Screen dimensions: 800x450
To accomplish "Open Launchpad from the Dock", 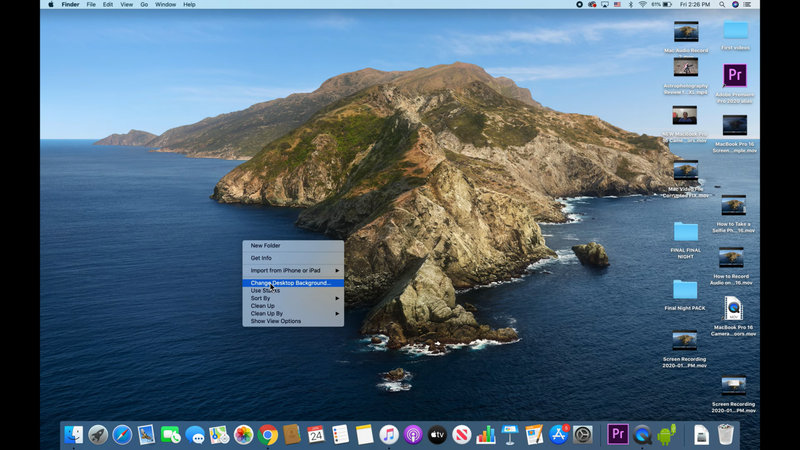I will click(x=98, y=434).
